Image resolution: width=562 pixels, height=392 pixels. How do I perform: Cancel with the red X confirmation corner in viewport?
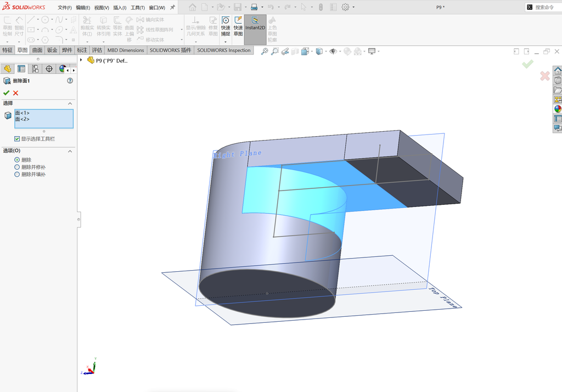click(545, 76)
